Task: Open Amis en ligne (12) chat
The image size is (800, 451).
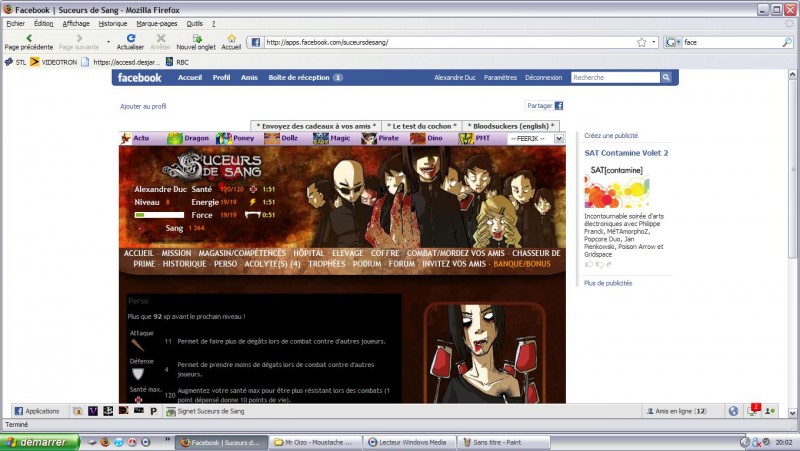Action: point(677,411)
